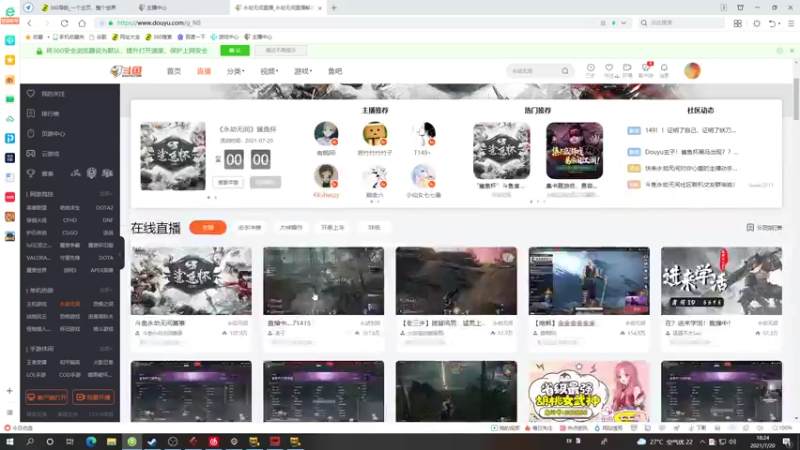Open the 分类 dropdown in Douyu navigation

pyautogui.click(x=235, y=71)
